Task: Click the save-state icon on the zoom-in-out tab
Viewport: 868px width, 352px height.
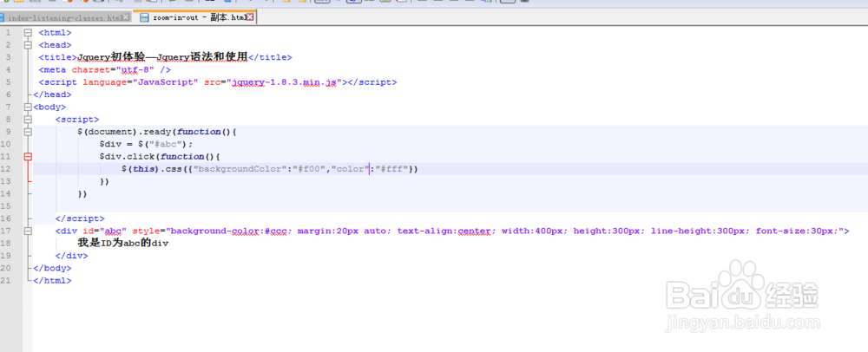Action: point(144,17)
